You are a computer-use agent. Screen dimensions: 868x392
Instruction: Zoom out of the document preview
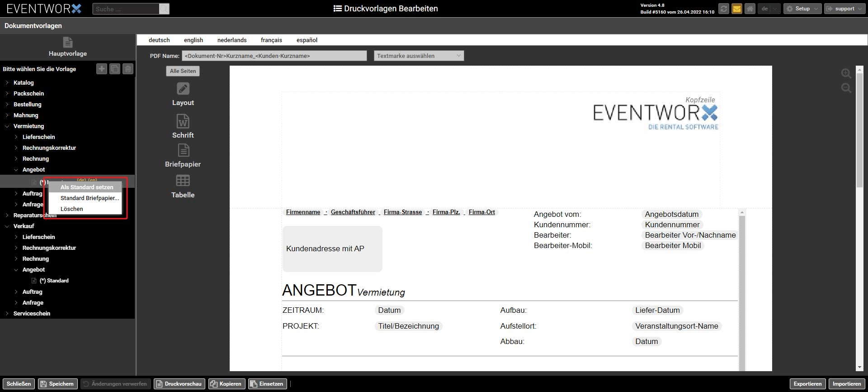pos(846,88)
